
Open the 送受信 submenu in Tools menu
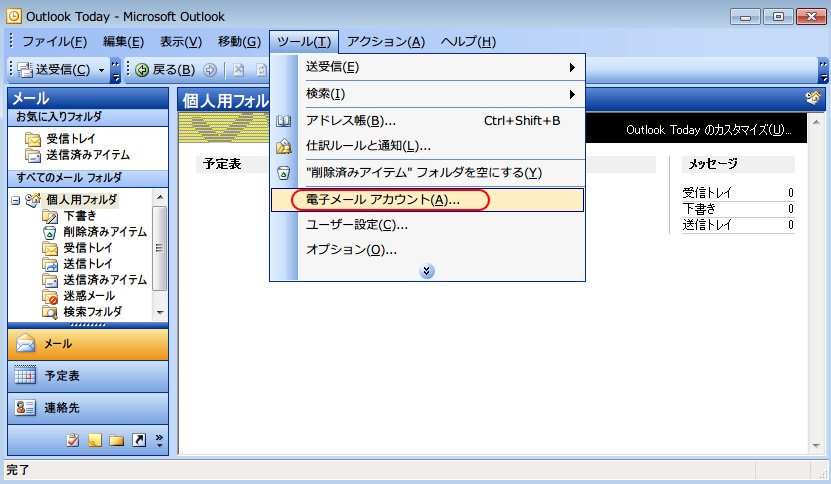click(x=440, y=67)
